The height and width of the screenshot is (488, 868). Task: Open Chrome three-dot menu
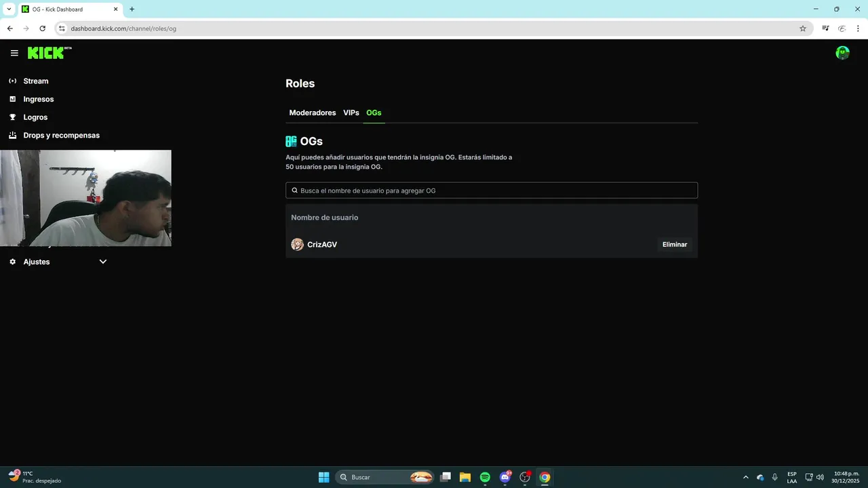coord(858,28)
